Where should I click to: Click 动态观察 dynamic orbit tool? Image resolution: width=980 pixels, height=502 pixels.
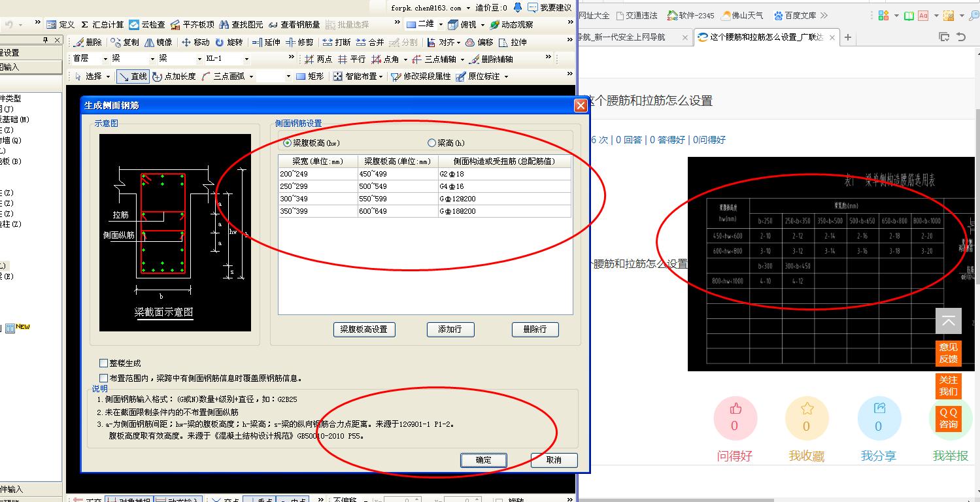pos(511,25)
